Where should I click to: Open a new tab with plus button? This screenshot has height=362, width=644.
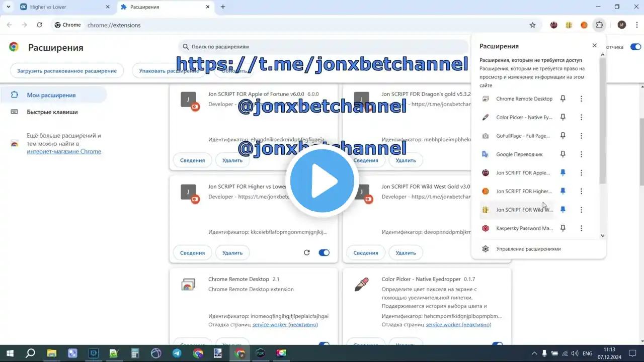click(223, 7)
